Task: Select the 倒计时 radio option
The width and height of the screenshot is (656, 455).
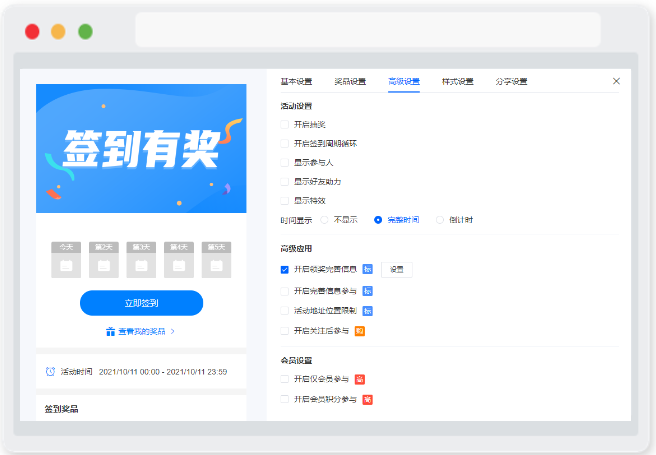Action: (x=440, y=220)
